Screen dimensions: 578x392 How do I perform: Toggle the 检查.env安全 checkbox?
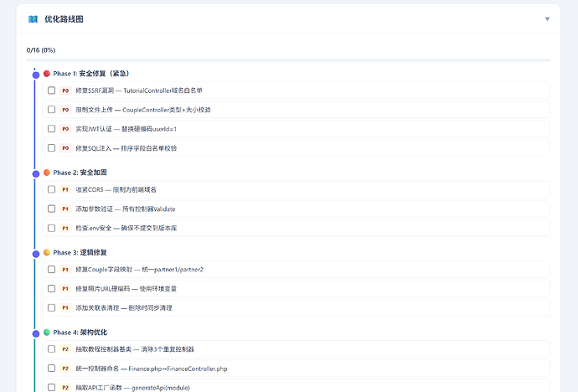52,228
